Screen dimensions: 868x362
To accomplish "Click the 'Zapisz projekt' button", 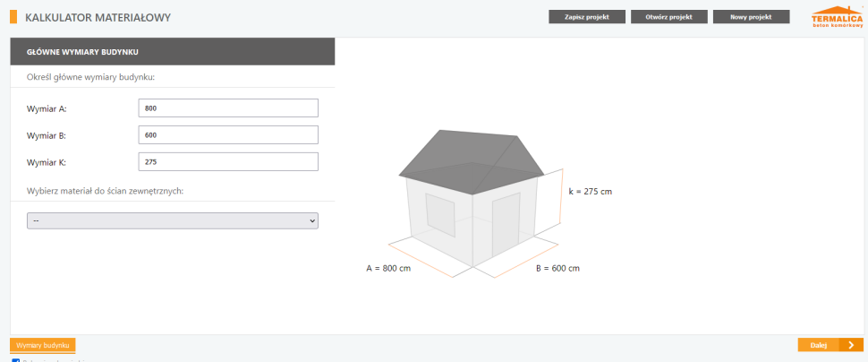I will 587,17.
